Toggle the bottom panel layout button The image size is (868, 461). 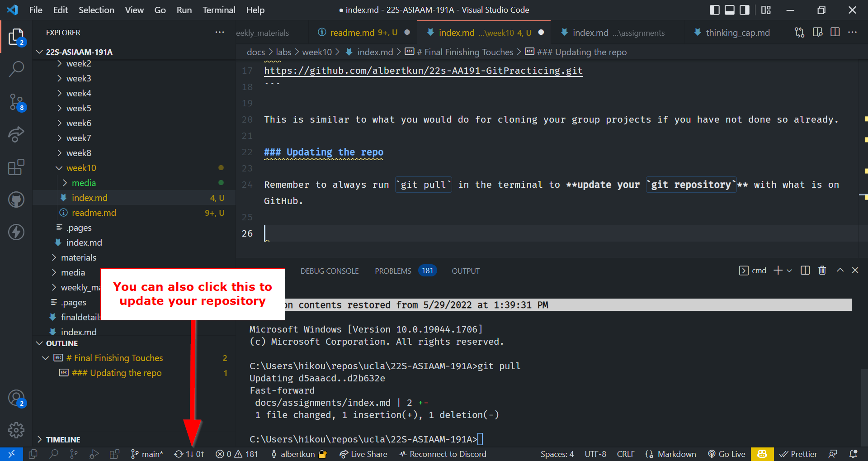tap(729, 10)
